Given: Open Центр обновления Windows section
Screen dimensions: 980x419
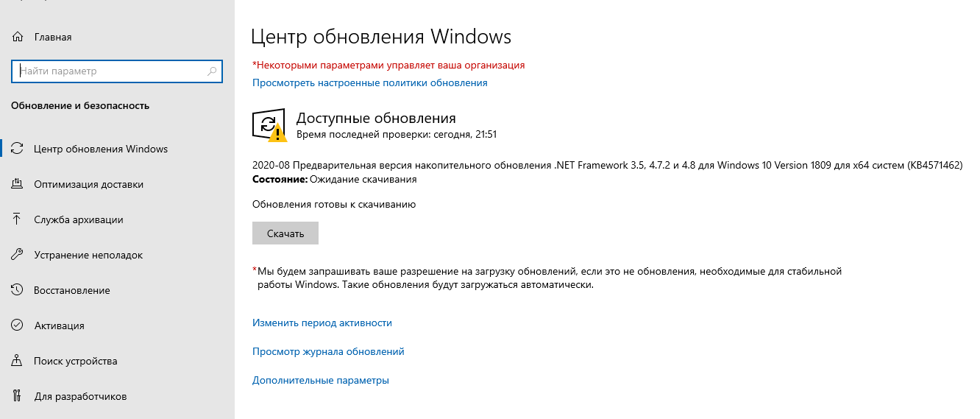Looking at the screenshot, I should pos(101,149).
